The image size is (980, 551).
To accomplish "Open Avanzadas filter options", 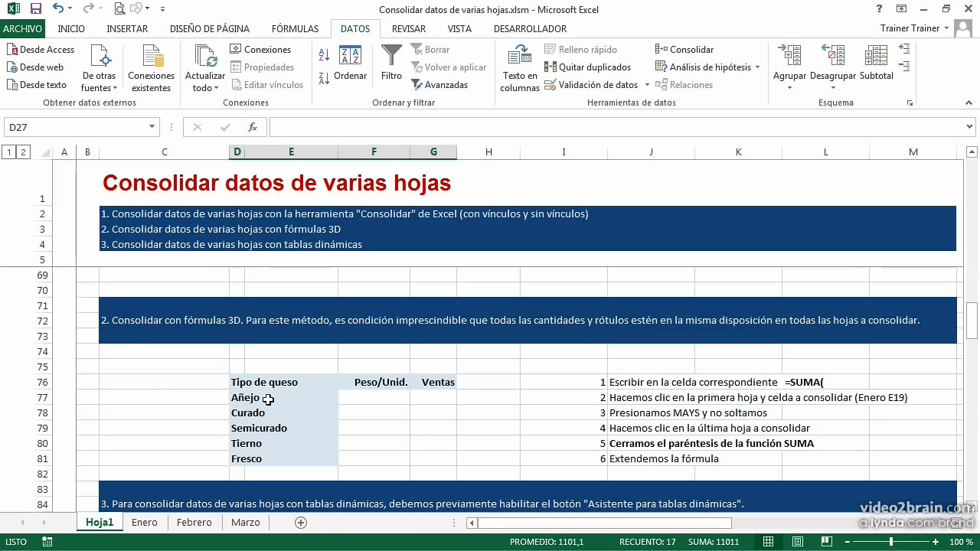I will coord(439,85).
